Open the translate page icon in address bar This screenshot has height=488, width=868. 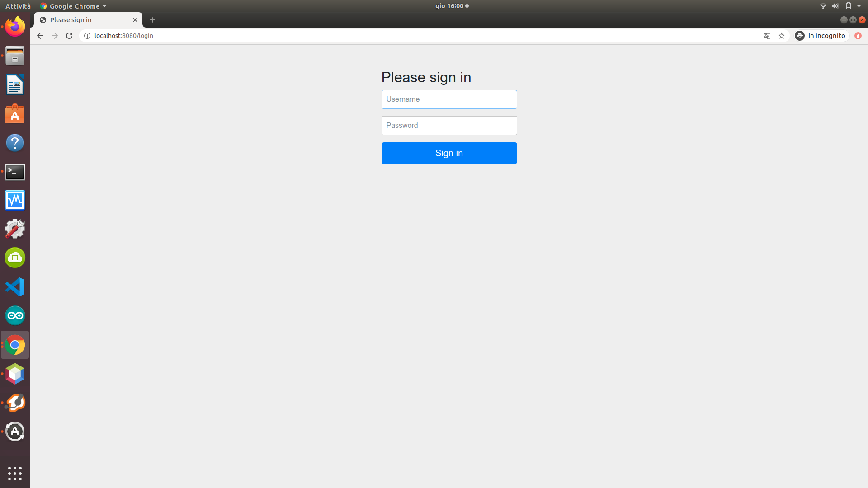click(767, 36)
